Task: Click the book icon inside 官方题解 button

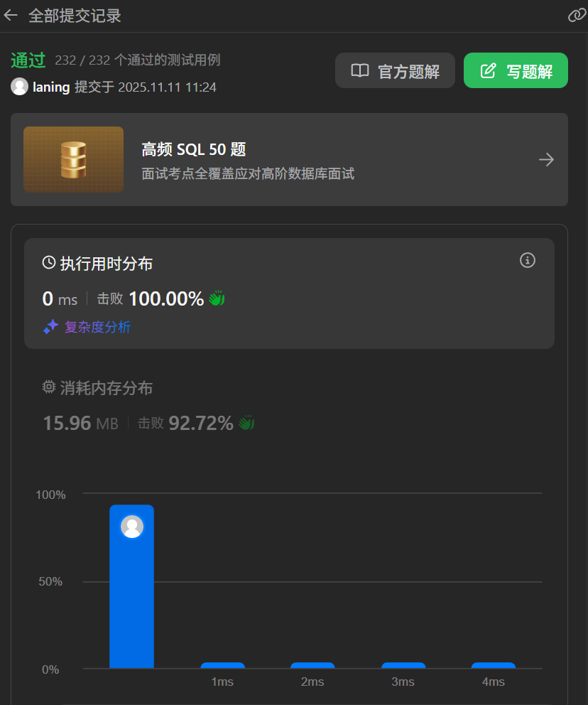Action: [361, 70]
